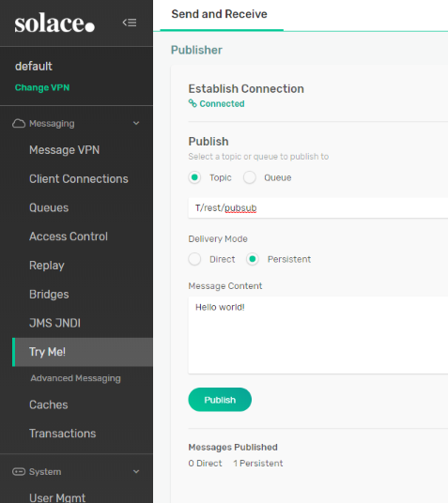Open the Access Control page

[69, 236]
